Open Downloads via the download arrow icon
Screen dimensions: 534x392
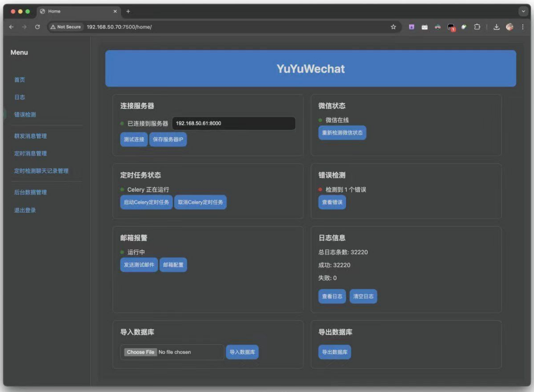(496, 27)
